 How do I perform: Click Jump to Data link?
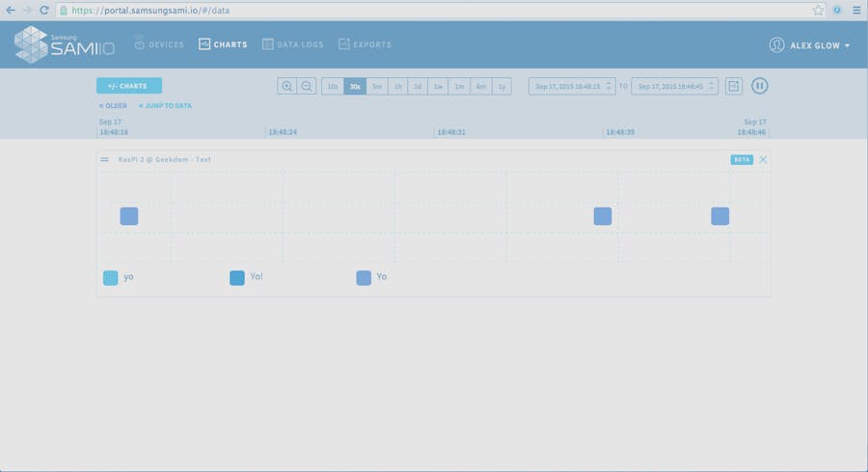(165, 106)
